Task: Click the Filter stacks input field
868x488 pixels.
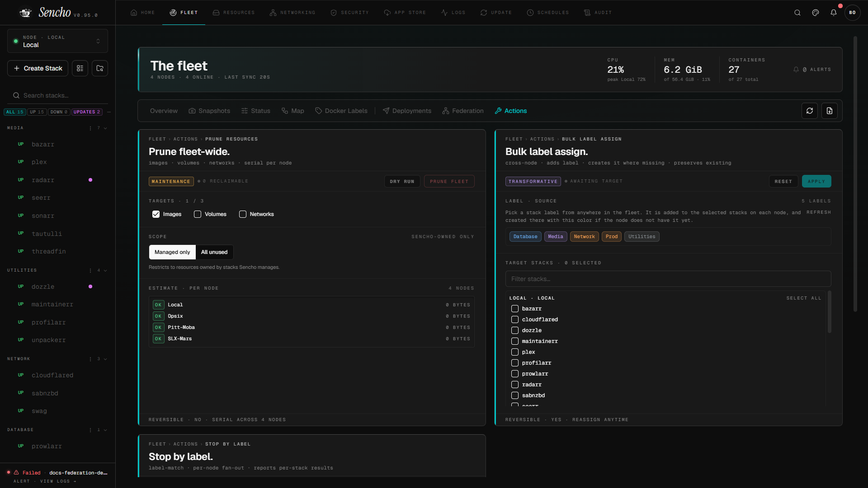Action: (668, 279)
